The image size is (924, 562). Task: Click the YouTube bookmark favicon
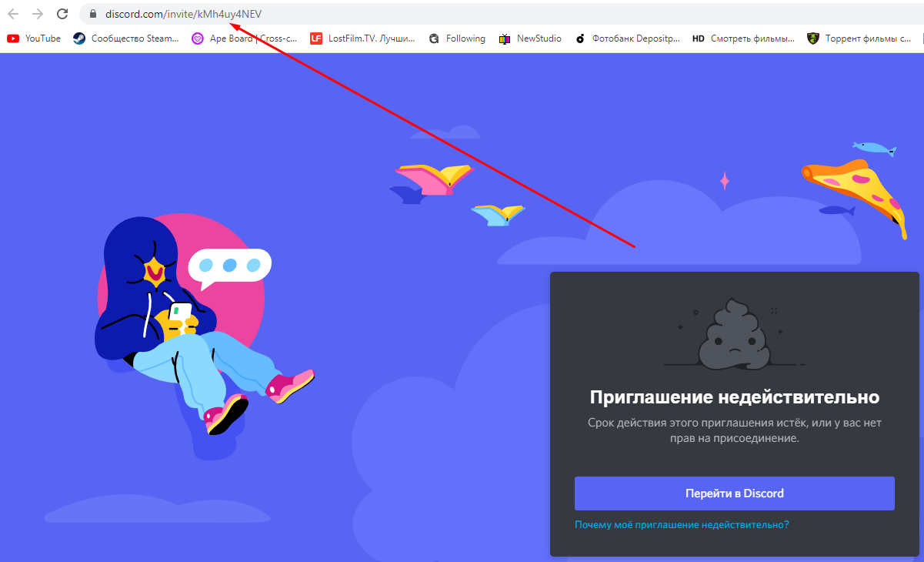tap(13, 38)
